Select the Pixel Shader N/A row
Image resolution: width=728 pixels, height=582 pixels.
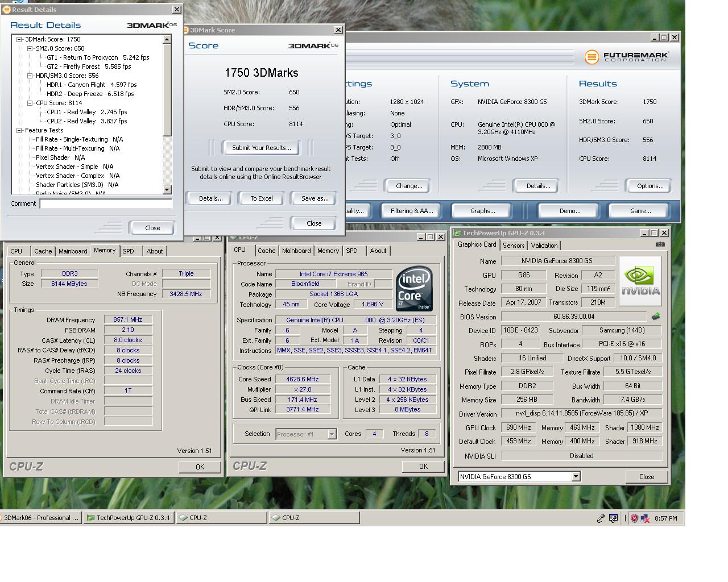[60, 157]
